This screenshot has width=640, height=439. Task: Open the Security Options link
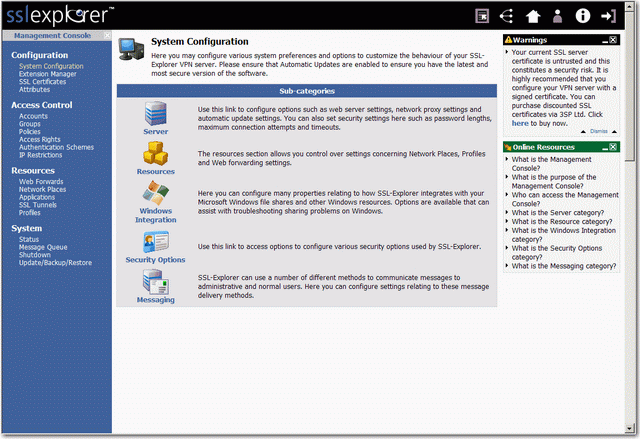click(x=156, y=259)
